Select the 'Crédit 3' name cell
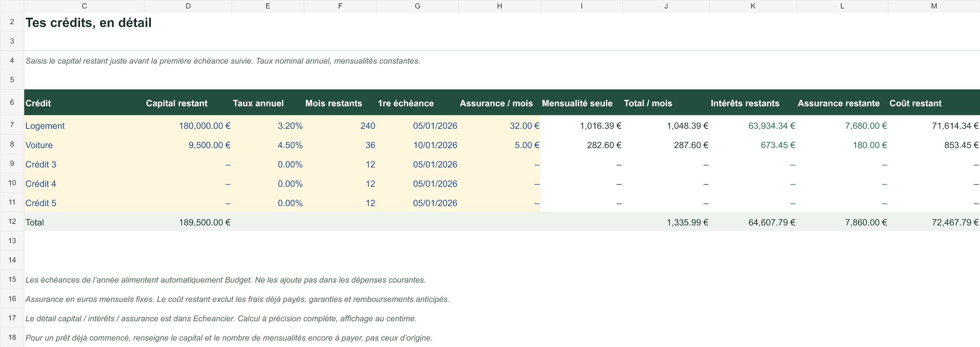980x347 pixels. (x=84, y=164)
